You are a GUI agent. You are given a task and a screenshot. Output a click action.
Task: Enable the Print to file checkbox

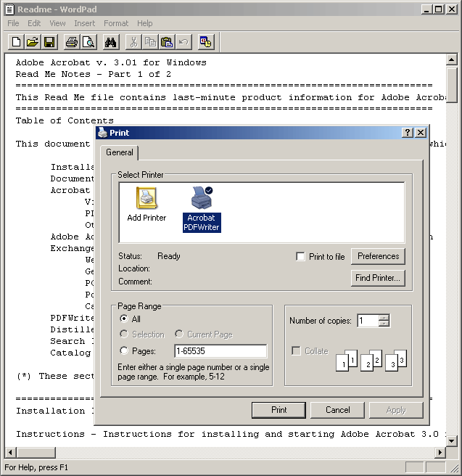300,257
